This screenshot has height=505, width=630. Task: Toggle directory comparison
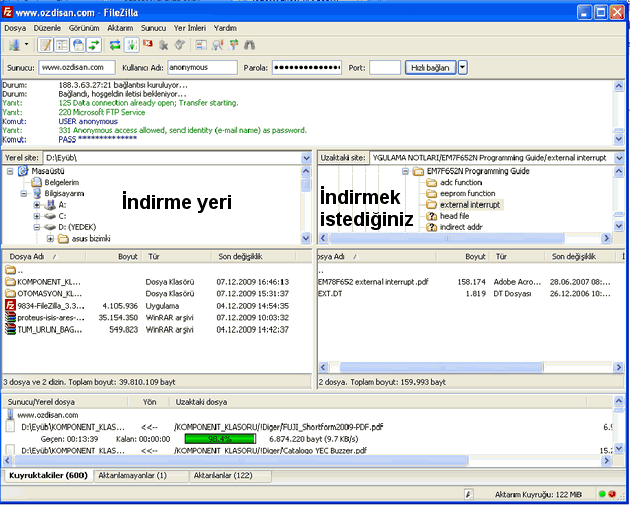pyautogui.click(x=217, y=45)
